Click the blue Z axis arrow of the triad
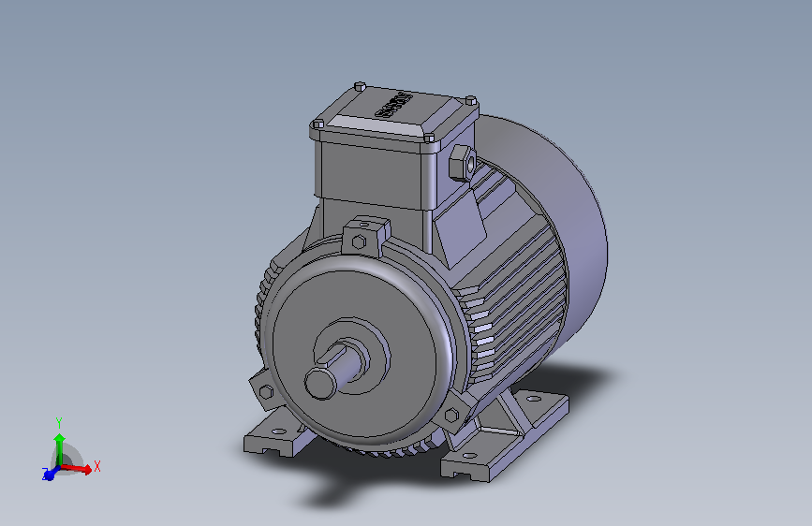Viewport: 812px width, 526px height. 51,474
